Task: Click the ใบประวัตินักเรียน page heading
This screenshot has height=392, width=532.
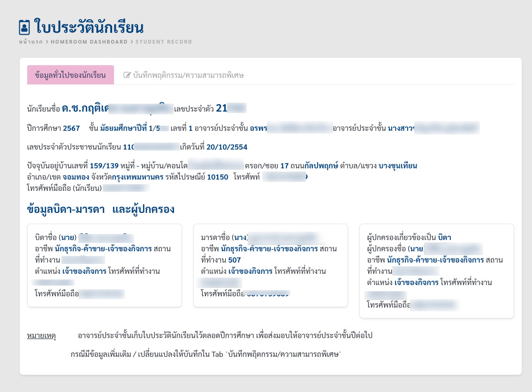Action: (89, 27)
